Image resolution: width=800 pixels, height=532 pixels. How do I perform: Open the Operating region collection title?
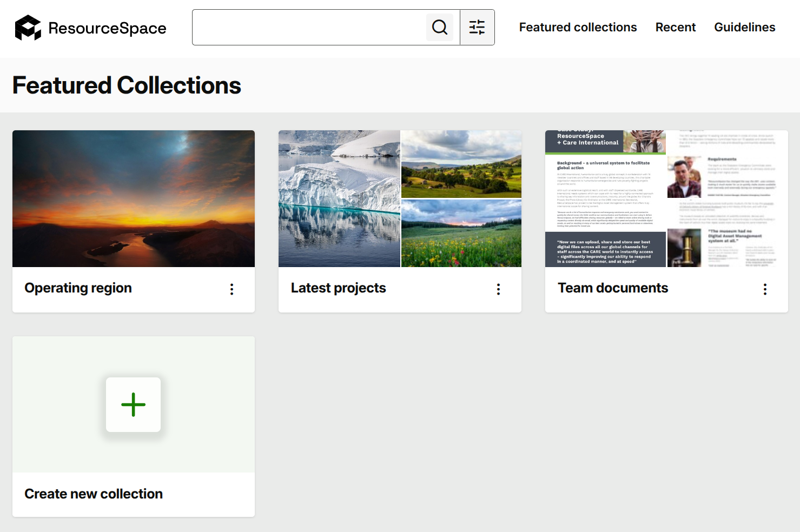click(x=78, y=288)
